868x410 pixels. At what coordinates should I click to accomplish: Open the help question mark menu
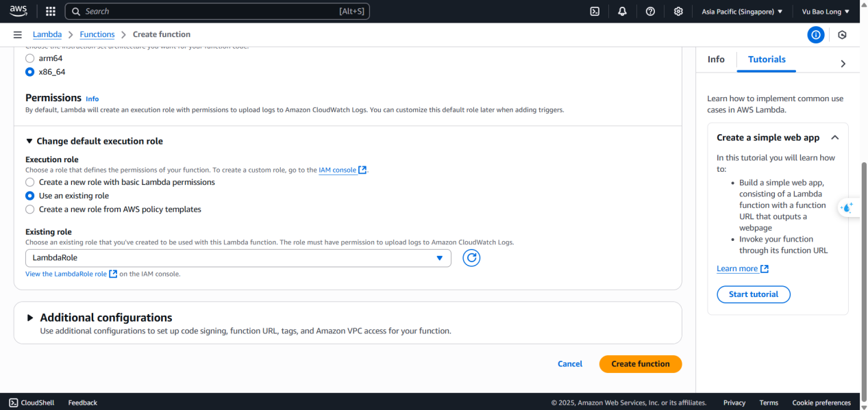pos(650,12)
